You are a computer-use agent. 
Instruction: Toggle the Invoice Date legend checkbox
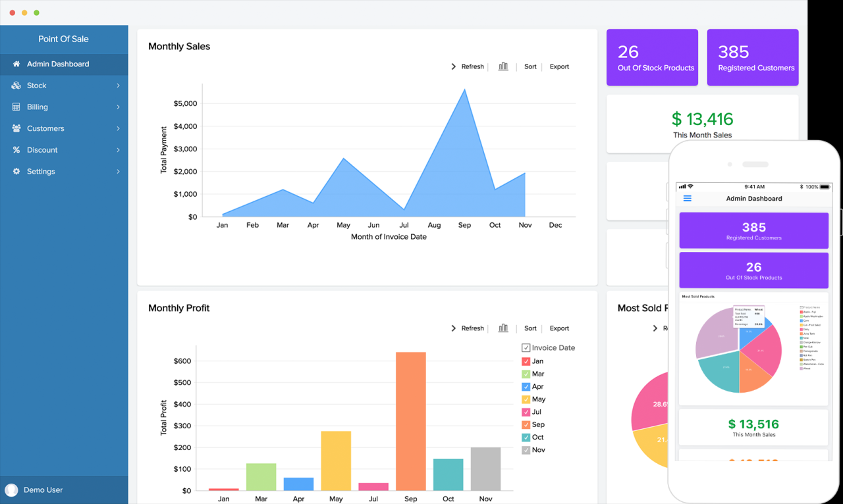(526, 348)
